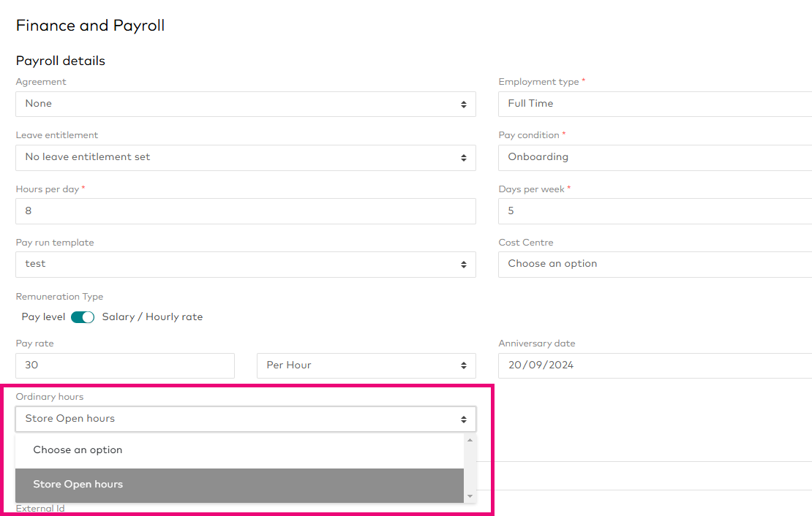Toggle the Remuneration Type switch
Viewport: 812px width, 516px height.
coord(83,317)
